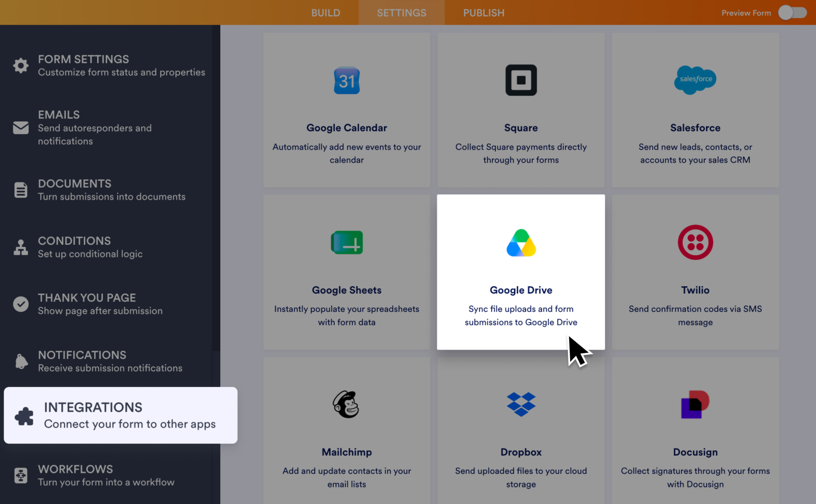The image size is (816, 504).
Task: Click the Google Drive triangle logo
Action: coord(521,243)
